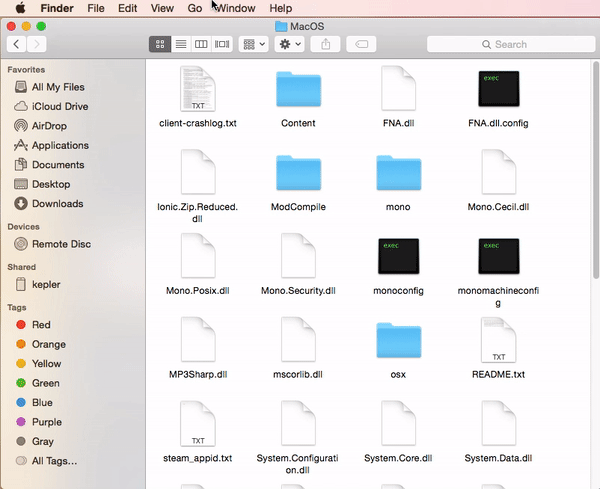Select the Content folder
This screenshot has height=489, width=600.
(298, 89)
